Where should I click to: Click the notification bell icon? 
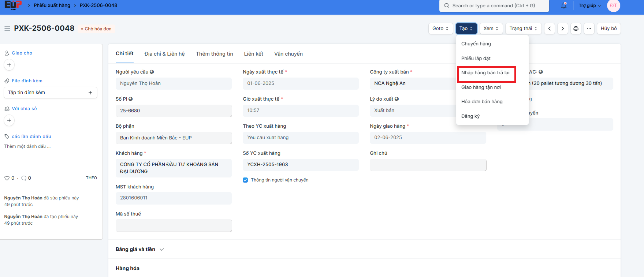point(564,5)
